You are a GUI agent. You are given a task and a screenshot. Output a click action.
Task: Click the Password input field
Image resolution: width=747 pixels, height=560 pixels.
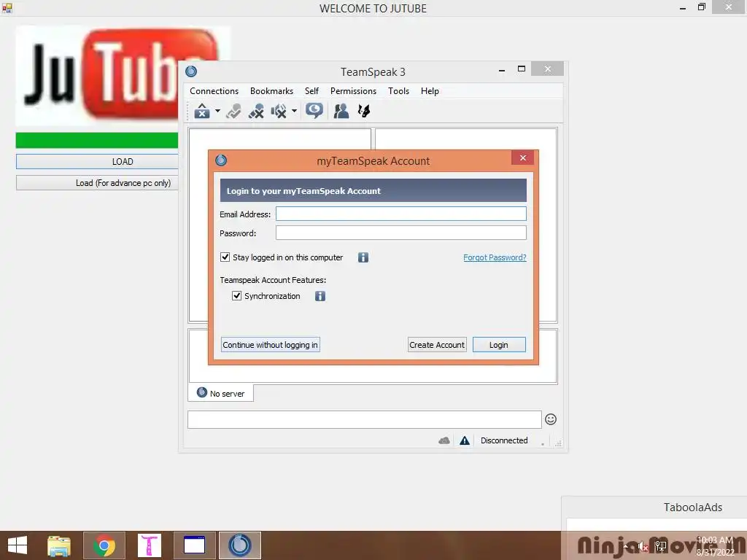401,233
